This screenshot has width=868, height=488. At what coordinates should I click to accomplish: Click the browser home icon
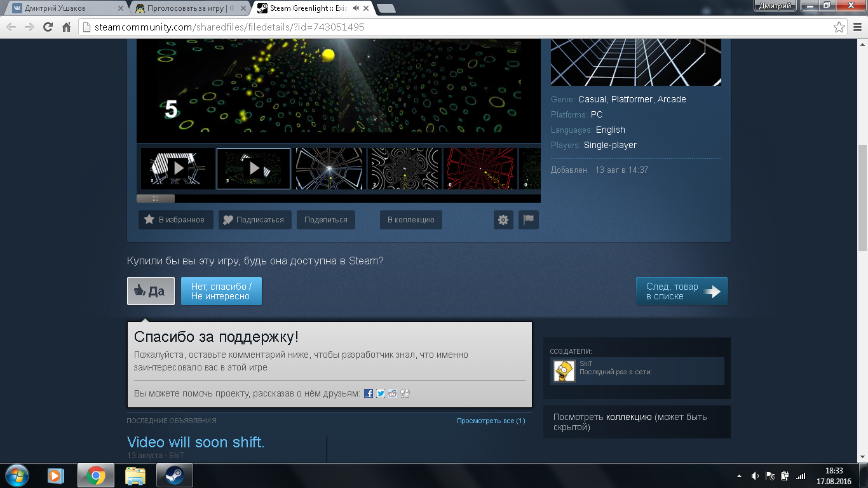(x=66, y=27)
